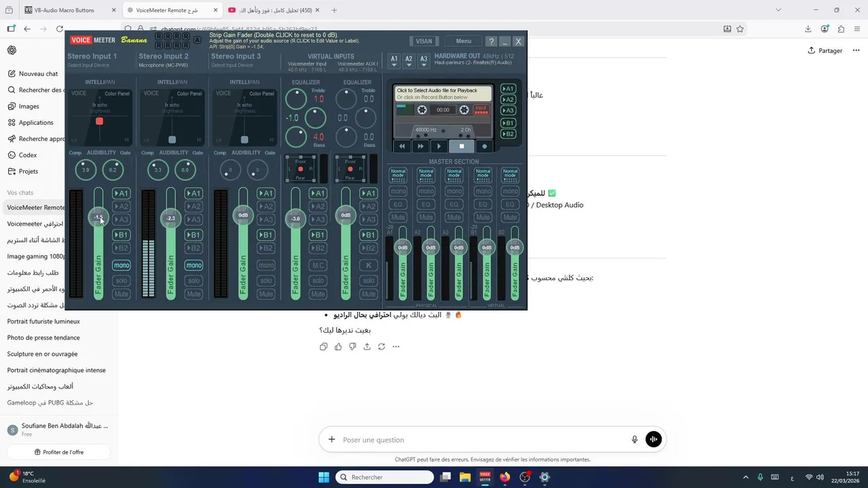This screenshot has width=868, height=488.
Task: Click the Stereo Input 1 Comp knob
Action: point(85,170)
